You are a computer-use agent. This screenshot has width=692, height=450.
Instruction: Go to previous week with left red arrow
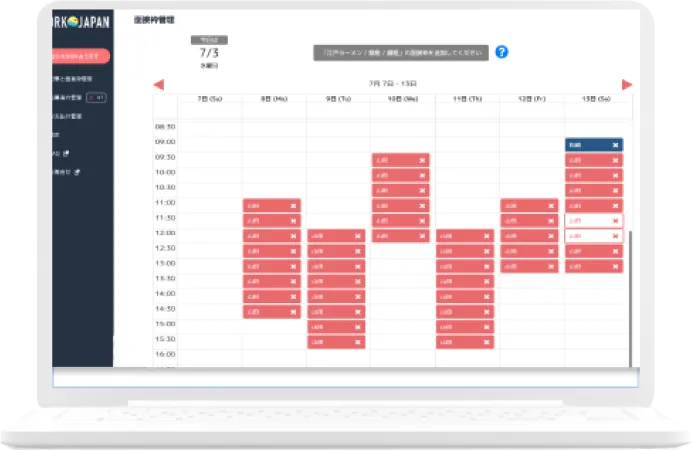click(x=158, y=85)
